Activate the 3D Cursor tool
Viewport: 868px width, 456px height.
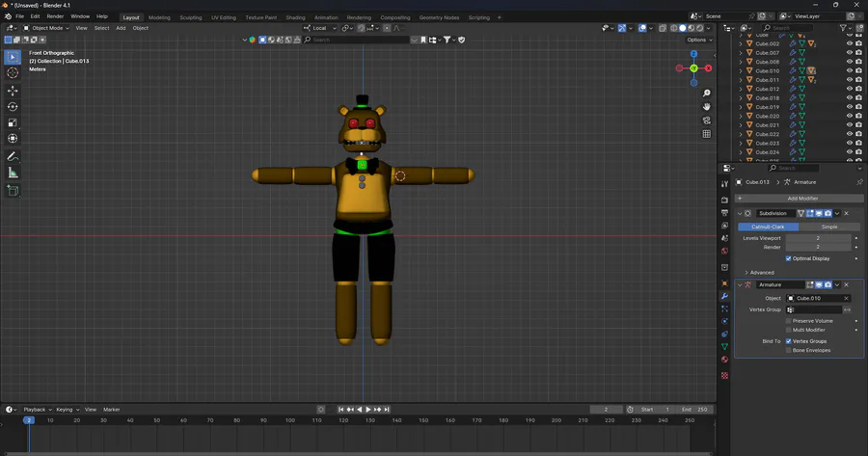pos(13,73)
